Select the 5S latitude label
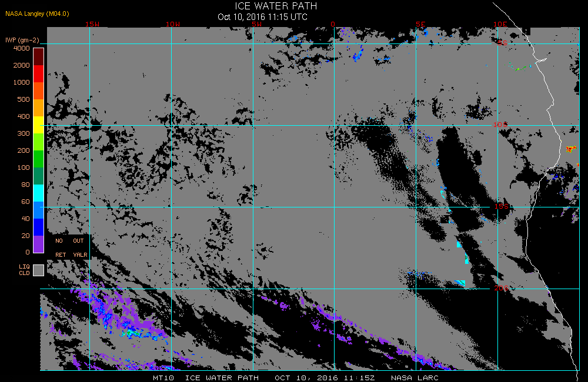This screenshot has height=382, width=588. (x=502, y=43)
